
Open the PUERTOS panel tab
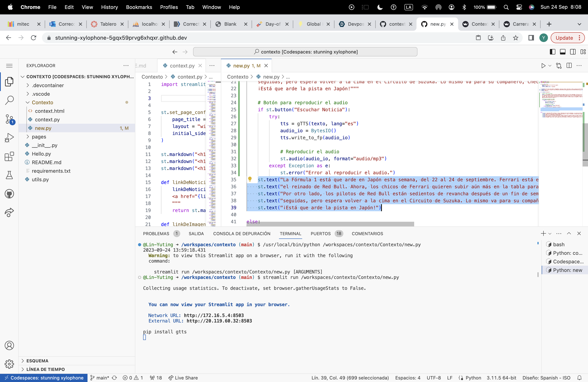[x=320, y=234]
